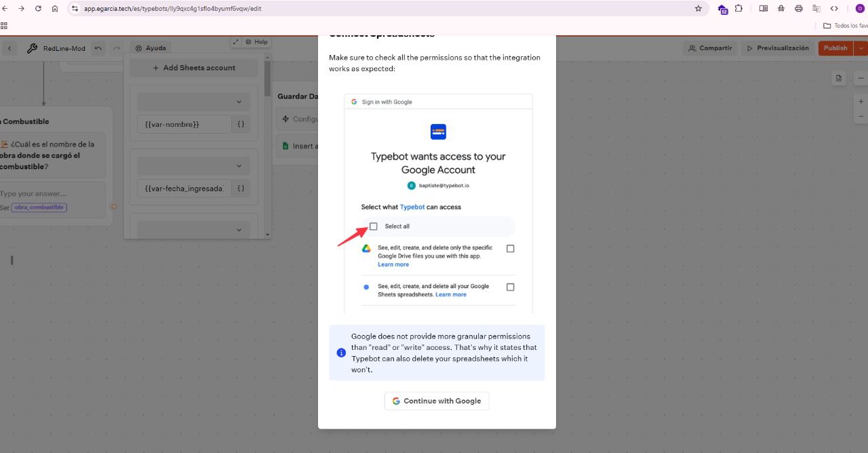Expand the dropdown below the var-fecha_ingresada field

click(194, 230)
